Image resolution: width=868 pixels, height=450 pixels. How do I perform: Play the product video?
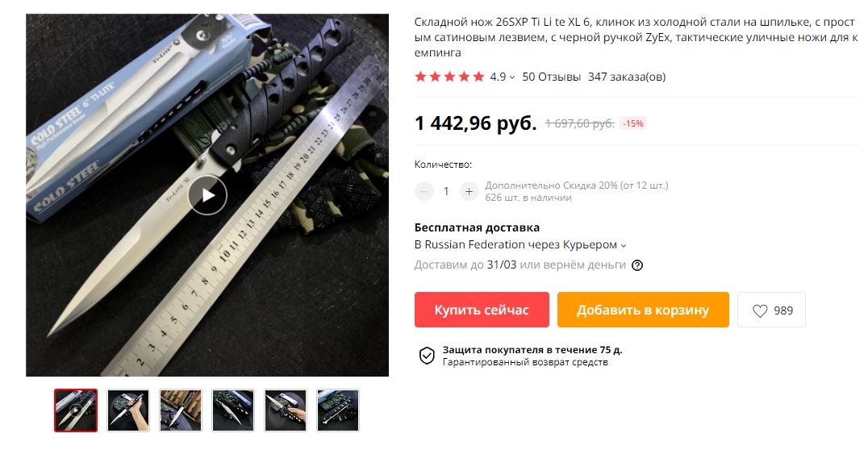click(207, 195)
